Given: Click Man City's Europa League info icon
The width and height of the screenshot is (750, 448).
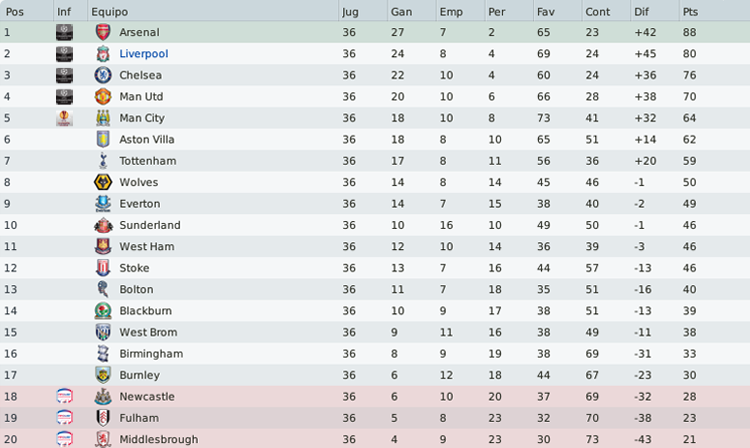Looking at the screenshot, I should click(x=64, y=118).
